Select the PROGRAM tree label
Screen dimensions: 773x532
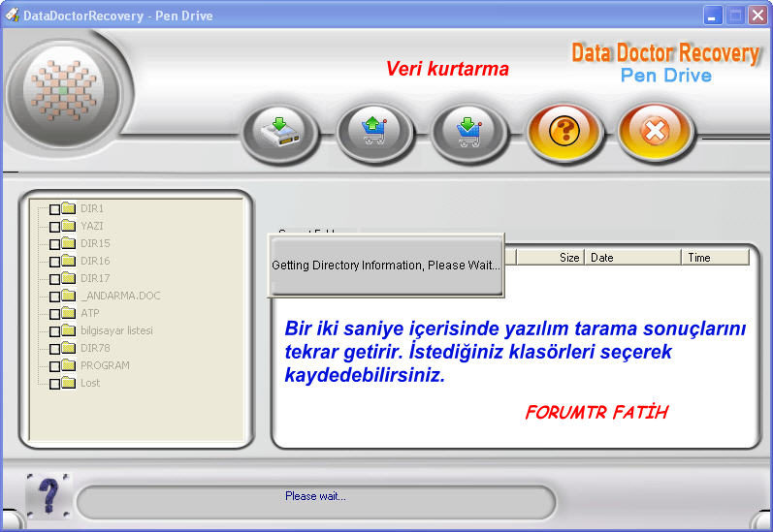tap(105, 366)
